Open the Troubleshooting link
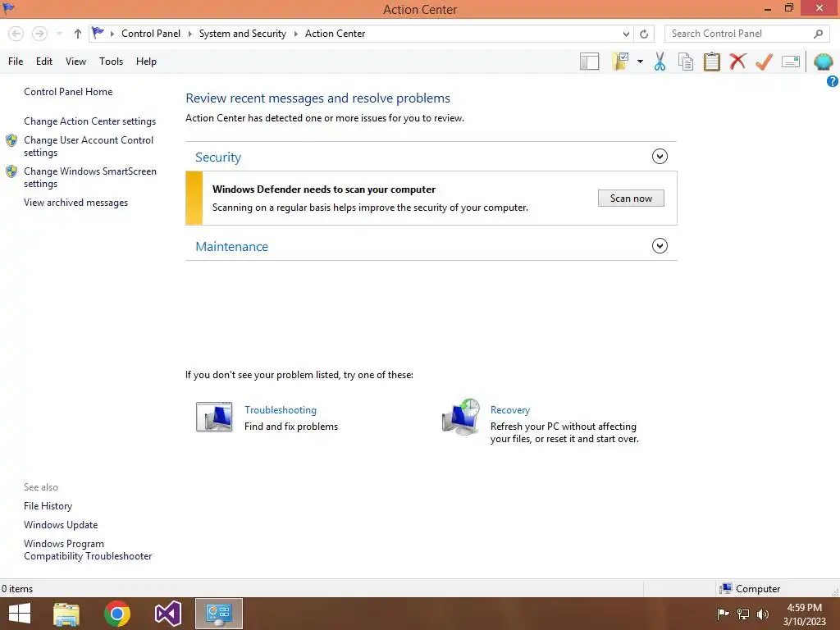Screen dimensions: 840x630 tap(281, 410)
